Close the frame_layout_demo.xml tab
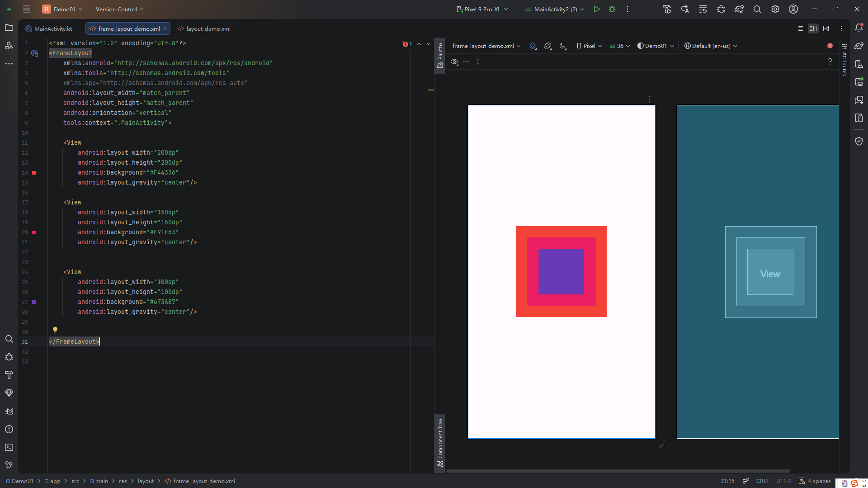This screenshot has height=488, width=868. [165, 28]
